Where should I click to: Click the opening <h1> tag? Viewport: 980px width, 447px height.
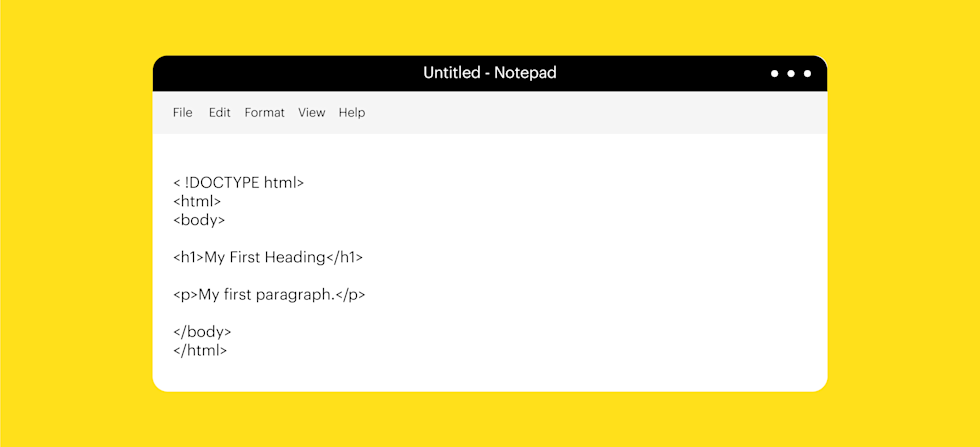(188, 258)
